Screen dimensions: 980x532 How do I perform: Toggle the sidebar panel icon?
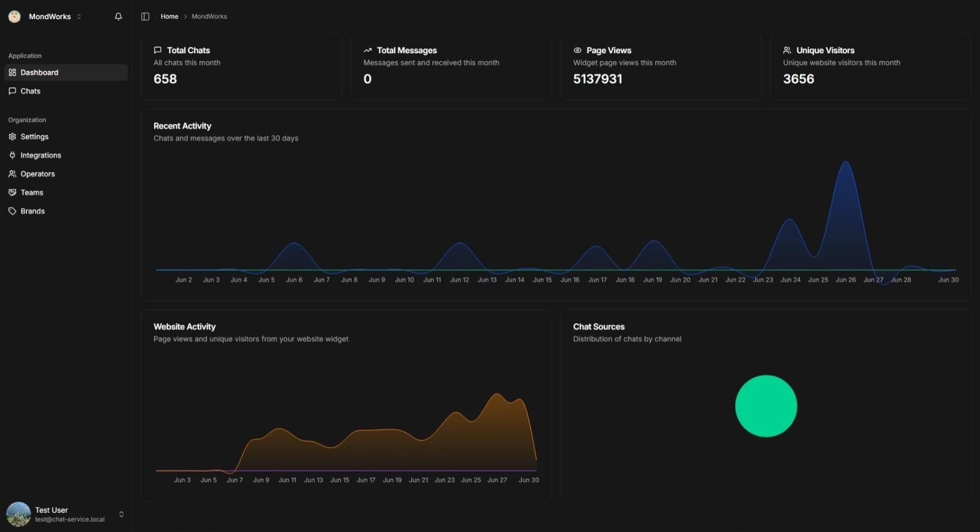(x=145, y=16)
